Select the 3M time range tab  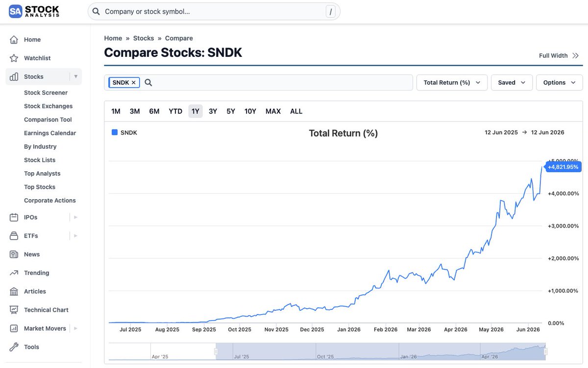pos(135,111)
